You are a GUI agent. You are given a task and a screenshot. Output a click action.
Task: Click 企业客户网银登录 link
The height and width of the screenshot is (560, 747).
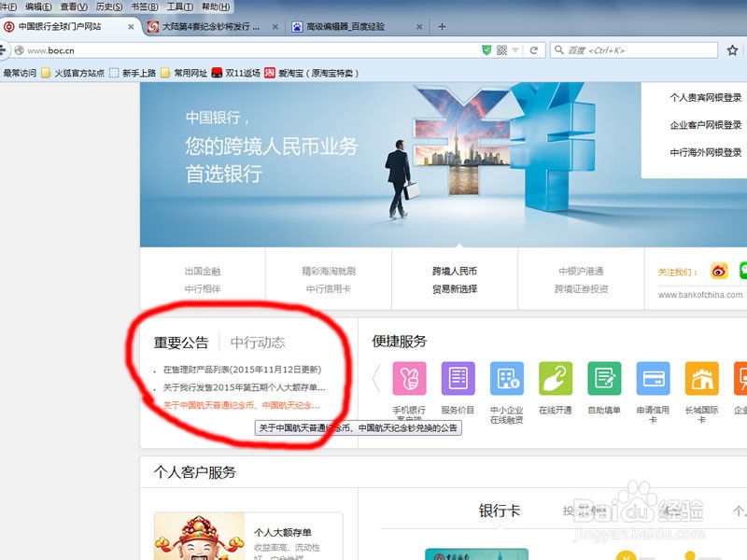[706, 125]
